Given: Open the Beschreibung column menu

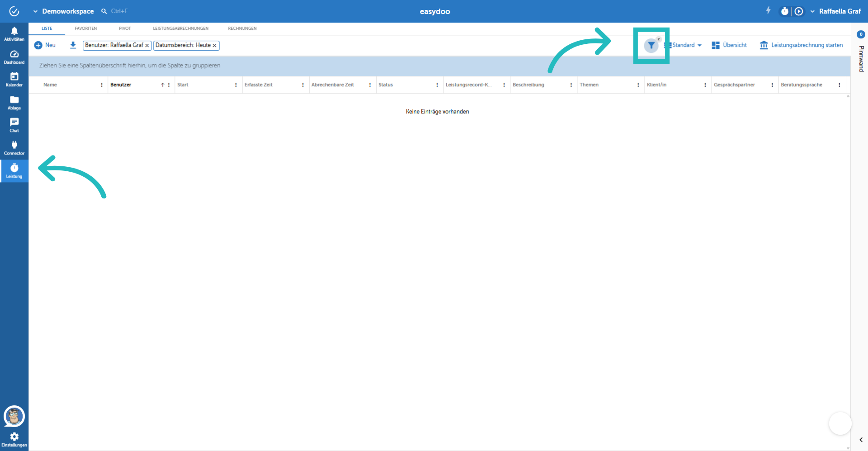Looking at the screenshot, I should [x=571, y=85].
